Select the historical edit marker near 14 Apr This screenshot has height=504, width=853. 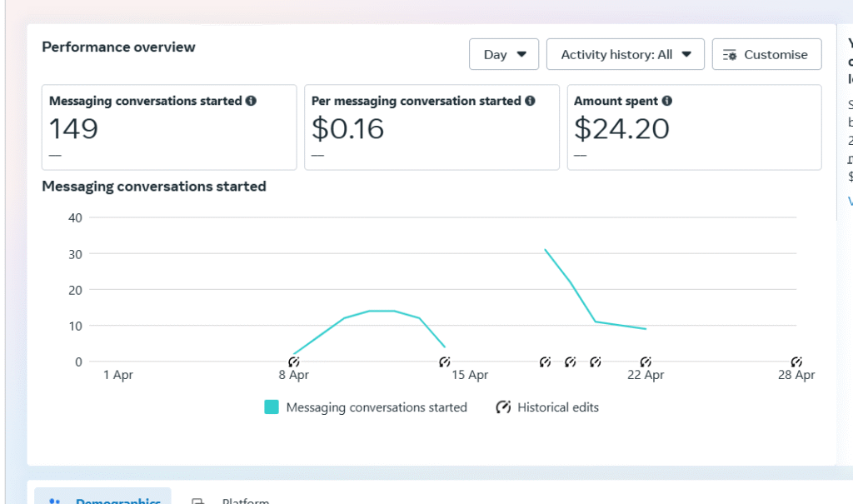[x=445, y=362]
